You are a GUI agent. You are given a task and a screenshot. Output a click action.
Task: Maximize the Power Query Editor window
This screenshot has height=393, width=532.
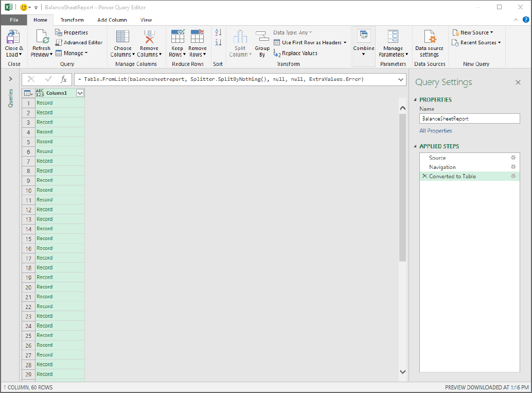click(499, 7)
